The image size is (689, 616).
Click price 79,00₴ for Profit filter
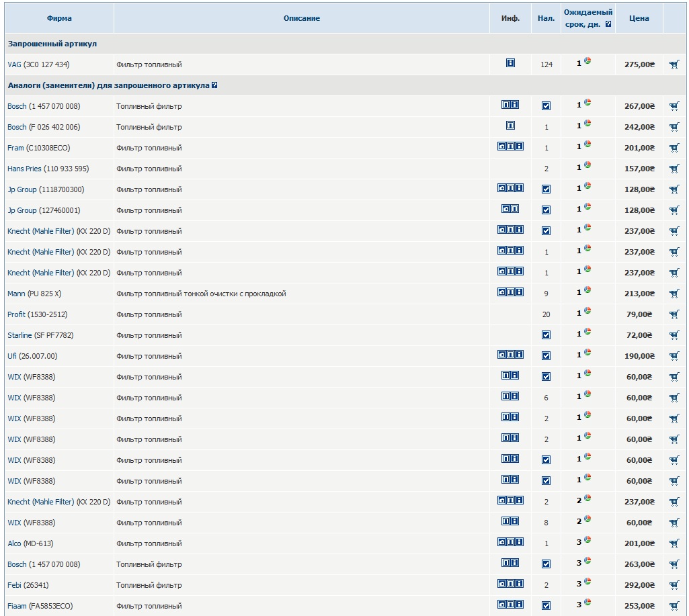[x=639, y=314]
